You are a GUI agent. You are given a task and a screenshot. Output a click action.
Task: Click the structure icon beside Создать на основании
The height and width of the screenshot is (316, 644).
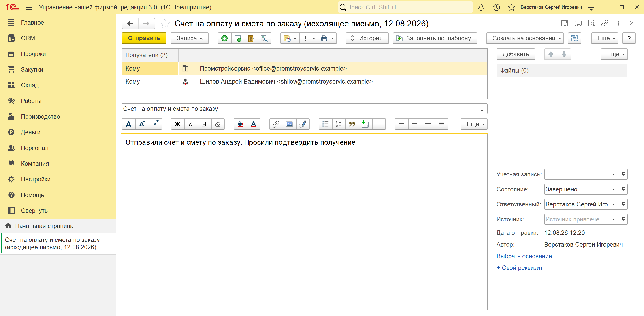(574, 38)
